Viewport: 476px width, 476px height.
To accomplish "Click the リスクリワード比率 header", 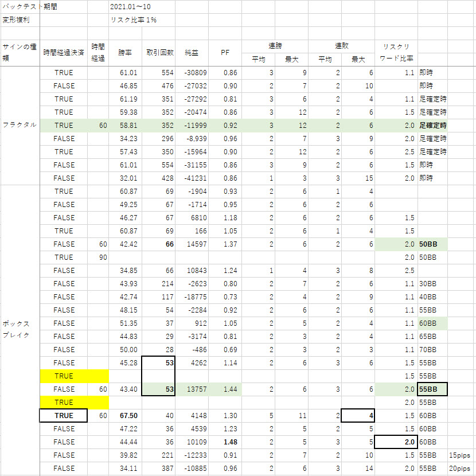I will click(x=396, y=53).
